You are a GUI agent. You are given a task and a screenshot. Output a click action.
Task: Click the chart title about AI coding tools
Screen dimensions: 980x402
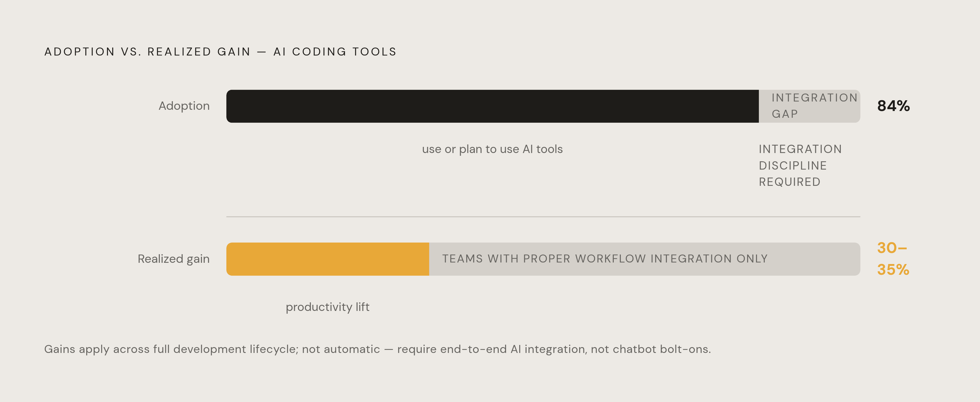[x=221, y=52]
